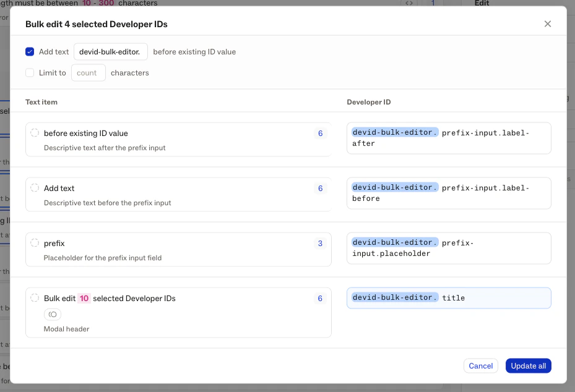Click 'Placeholder for the prefix input field' note
575x392 pixels.
tap(103, 258)
